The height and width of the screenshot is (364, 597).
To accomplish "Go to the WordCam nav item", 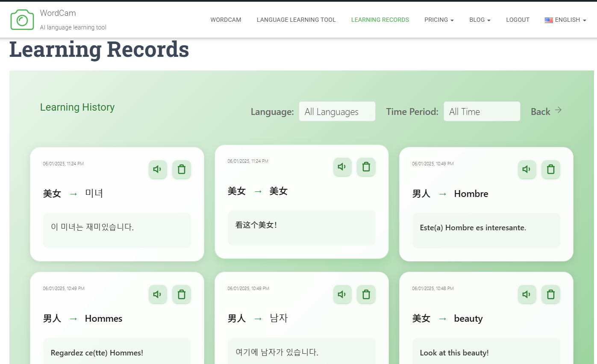I will tap(226, 20).
